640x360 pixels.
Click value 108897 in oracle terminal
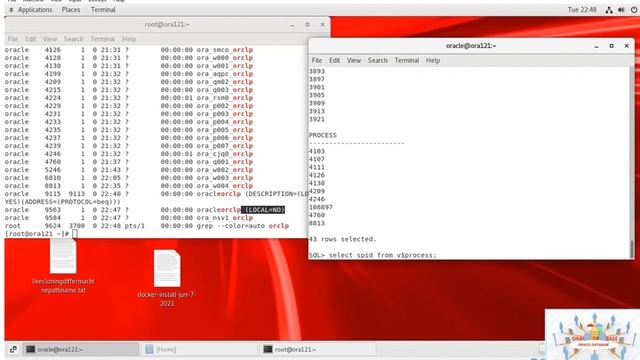pyautogui.click(x=321, y=207)
